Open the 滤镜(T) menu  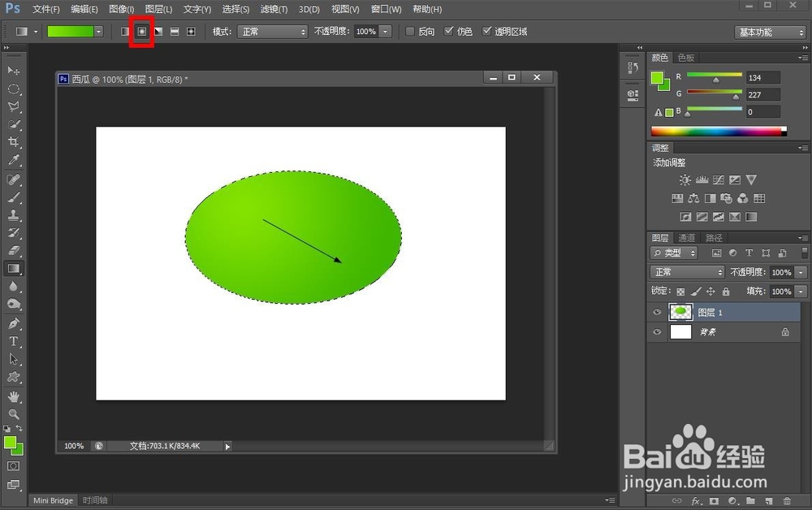[274, 9]
